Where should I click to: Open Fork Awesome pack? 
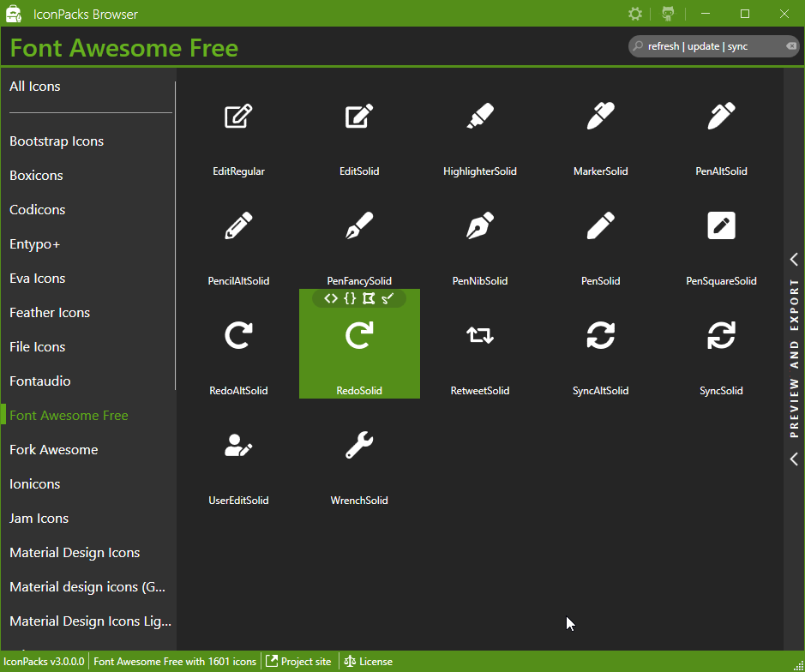53,450
